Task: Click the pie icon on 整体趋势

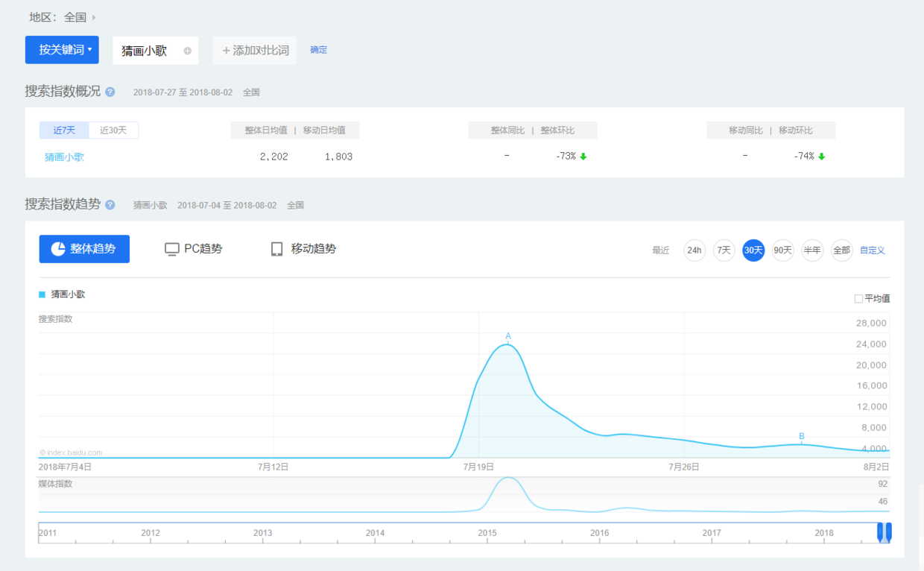Action: coord(58,249)
